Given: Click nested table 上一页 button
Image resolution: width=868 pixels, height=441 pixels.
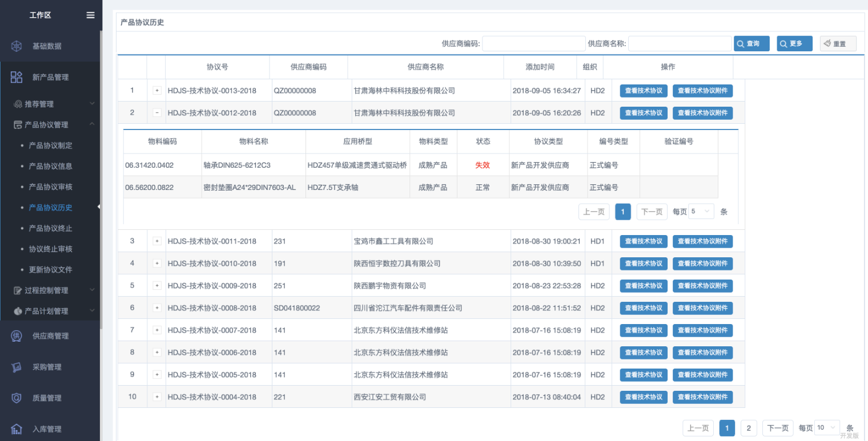Looking at the screenshot, I should (594, 212).
